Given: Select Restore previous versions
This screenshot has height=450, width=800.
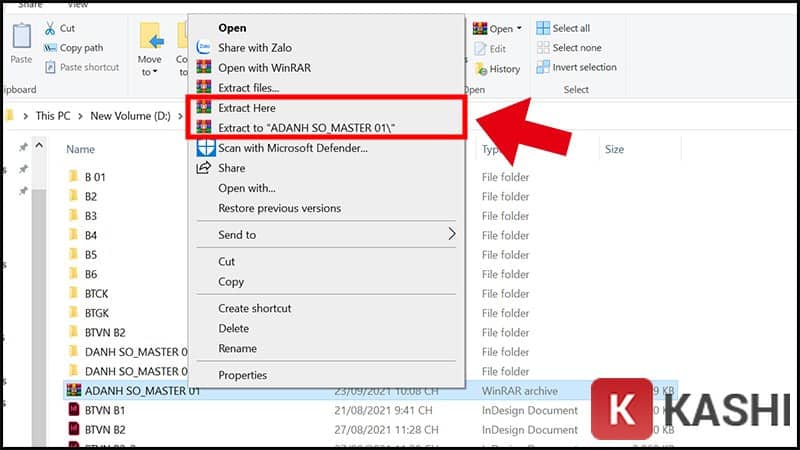Looking at the screenshot, I should [327, 208].
